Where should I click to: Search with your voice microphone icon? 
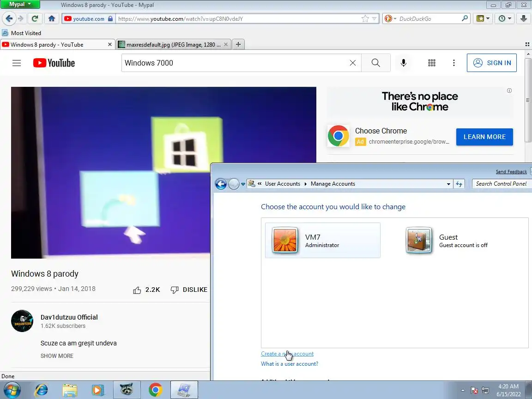click(404, 63)
